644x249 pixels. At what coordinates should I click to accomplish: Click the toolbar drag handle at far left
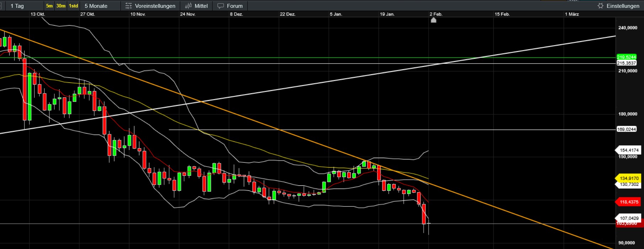click(x=1, y=6)
